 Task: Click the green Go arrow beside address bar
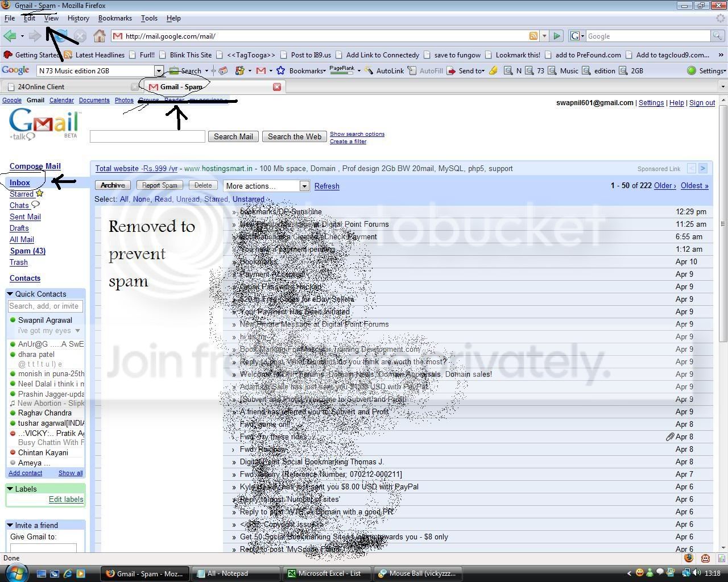(557, 36)
